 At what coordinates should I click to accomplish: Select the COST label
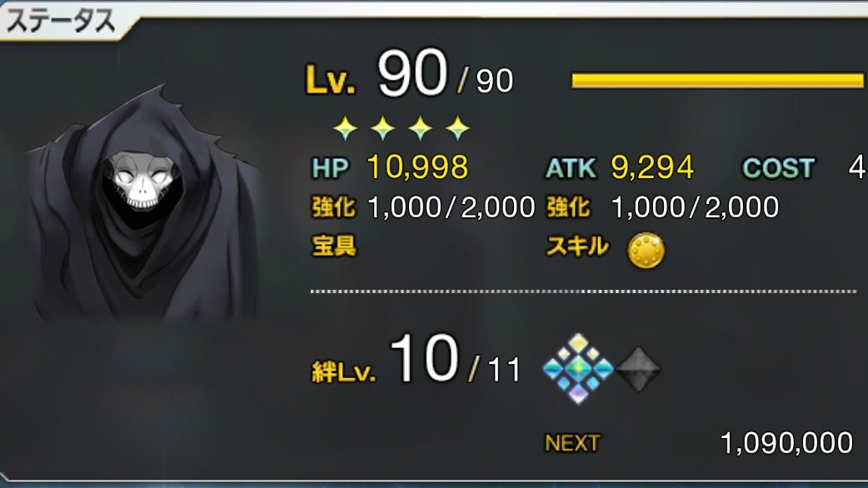(x=778, y=167)
